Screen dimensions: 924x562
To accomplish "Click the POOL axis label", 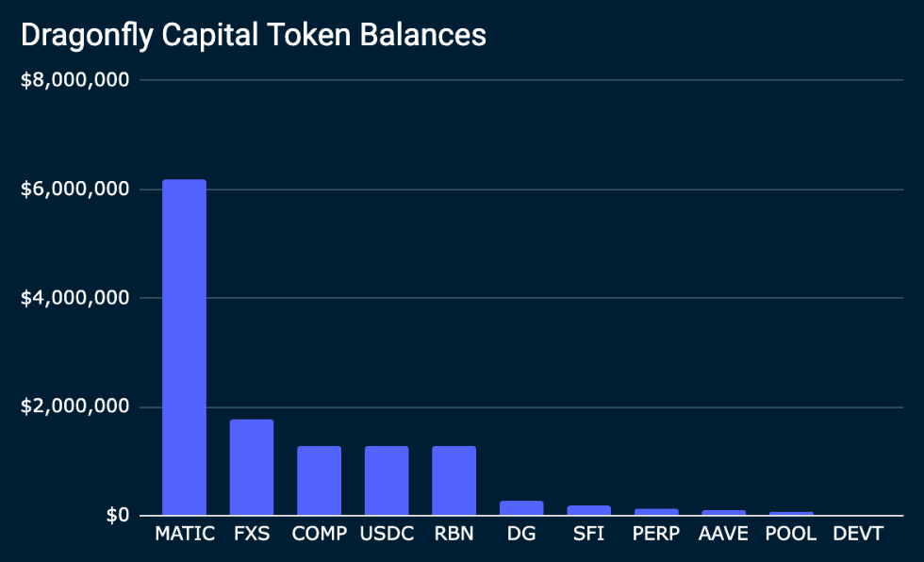I will click(x=791, y=535).
